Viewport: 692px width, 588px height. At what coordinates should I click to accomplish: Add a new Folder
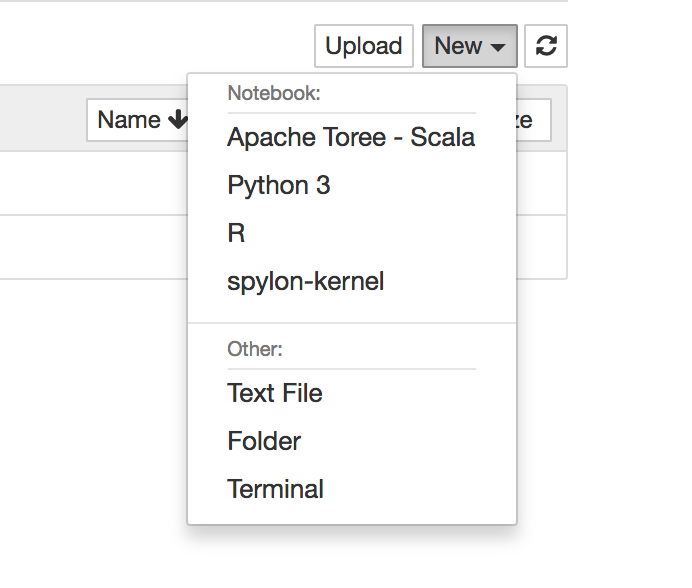264,441
